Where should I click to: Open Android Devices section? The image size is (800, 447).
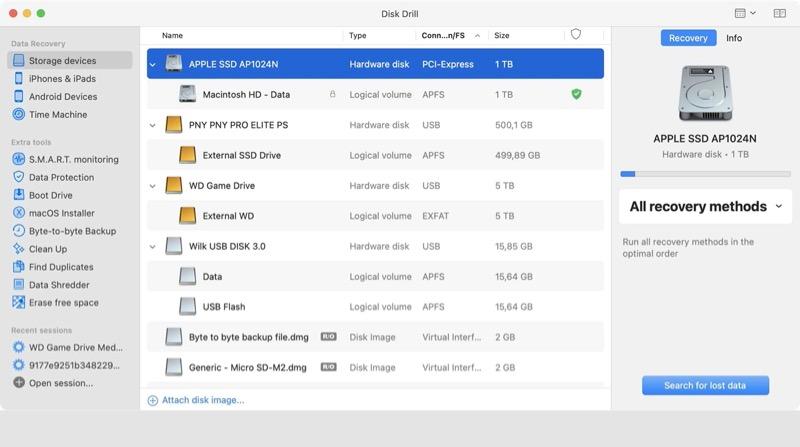63,96
